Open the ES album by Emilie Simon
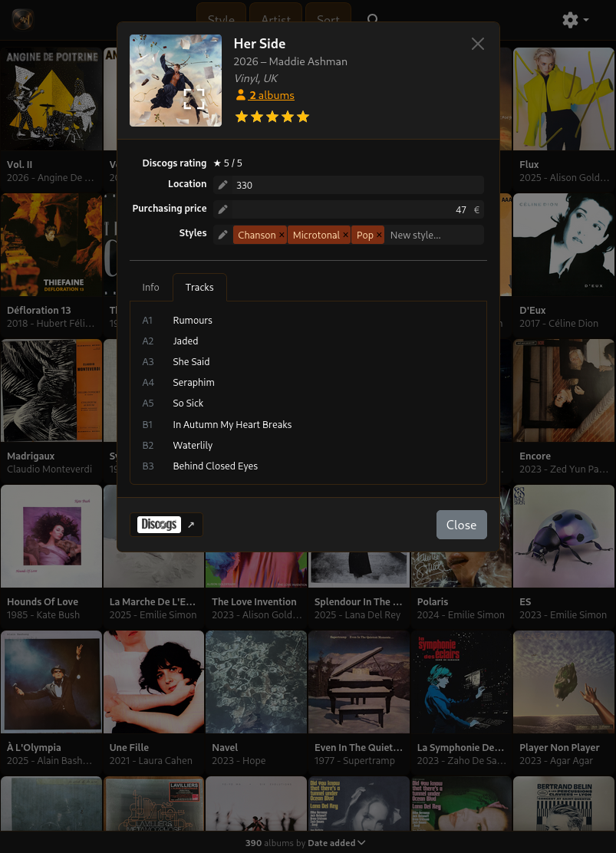616x853 pixels. pyautogui.click(x=564, y=536)
